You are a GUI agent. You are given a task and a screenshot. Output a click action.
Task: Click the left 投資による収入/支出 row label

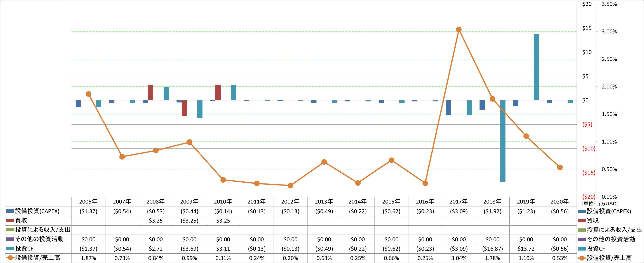(43, 230)
